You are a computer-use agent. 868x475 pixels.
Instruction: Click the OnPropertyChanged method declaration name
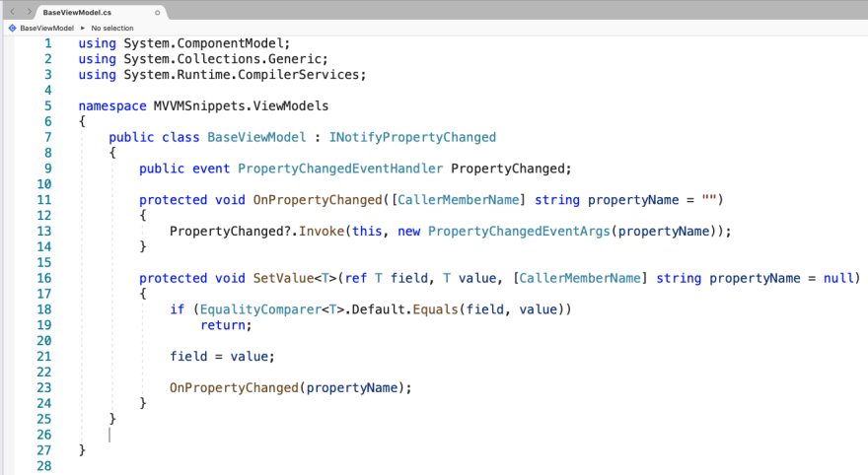[318, 200]
